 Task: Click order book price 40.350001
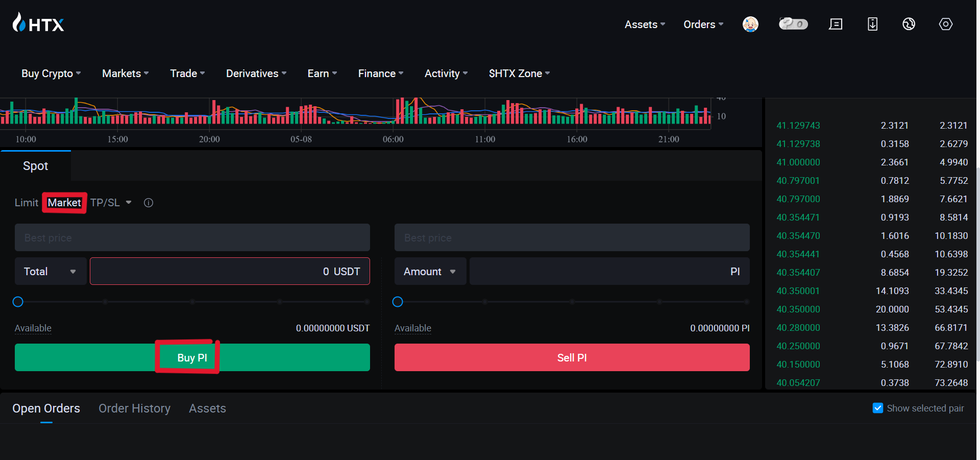[798, 290]
